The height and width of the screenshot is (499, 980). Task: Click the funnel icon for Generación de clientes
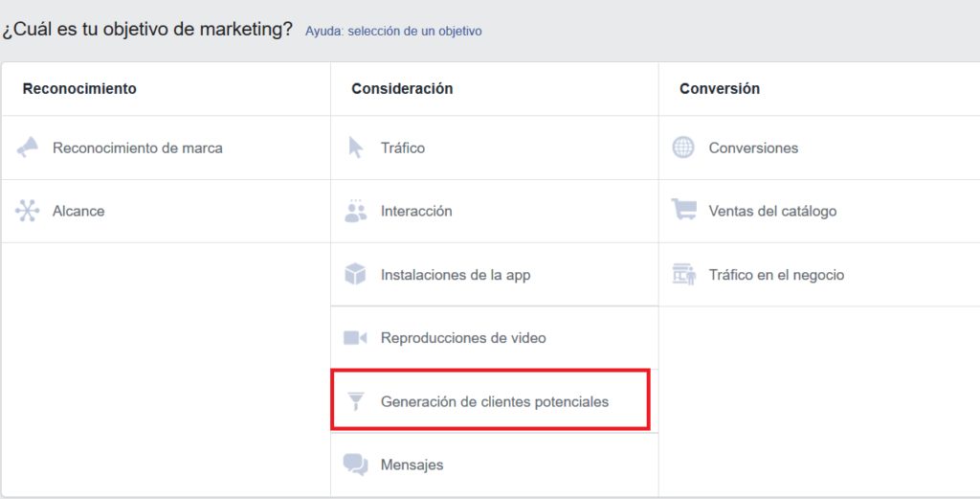click(x=356, y=400)
